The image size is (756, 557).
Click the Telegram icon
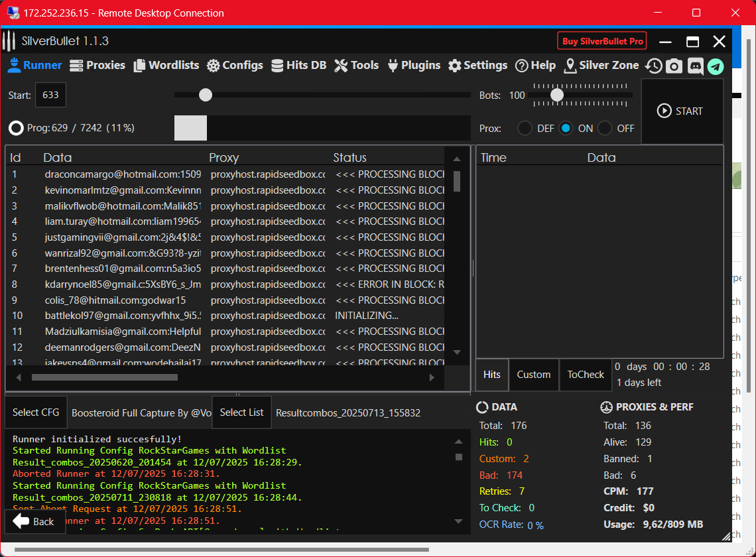pos(716,66)
